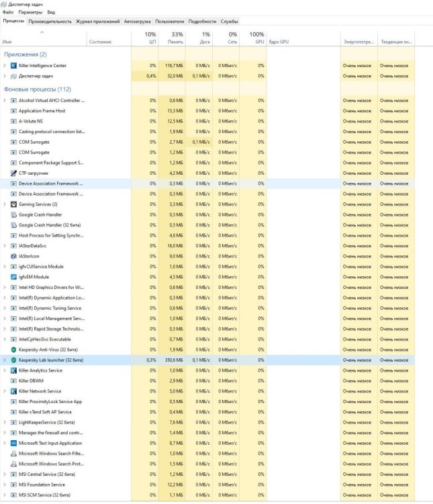Image resolution: width=433 pixels, height=504 pixels.
Task: Open the Вид menu
Action: click(x=51, y=12)
